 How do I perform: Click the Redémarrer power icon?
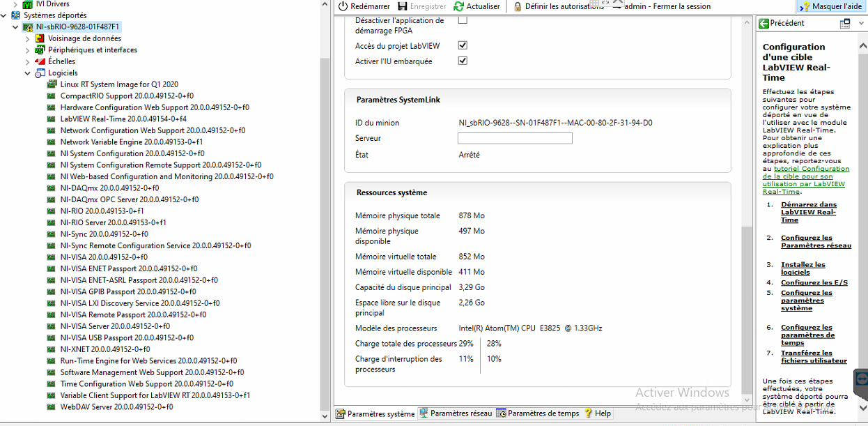pyautogui.click(x=343, y=6)
